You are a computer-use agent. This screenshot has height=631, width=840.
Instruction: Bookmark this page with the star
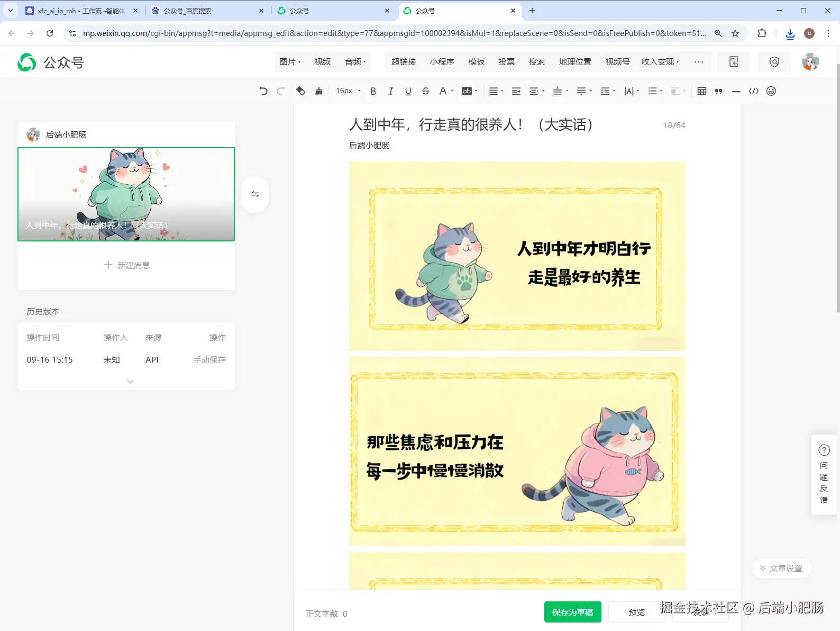coord(735,33)
